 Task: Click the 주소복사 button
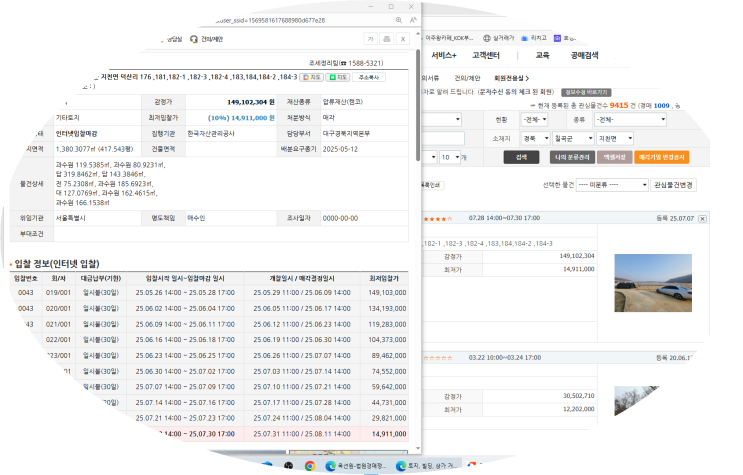[x=369, y=77]
